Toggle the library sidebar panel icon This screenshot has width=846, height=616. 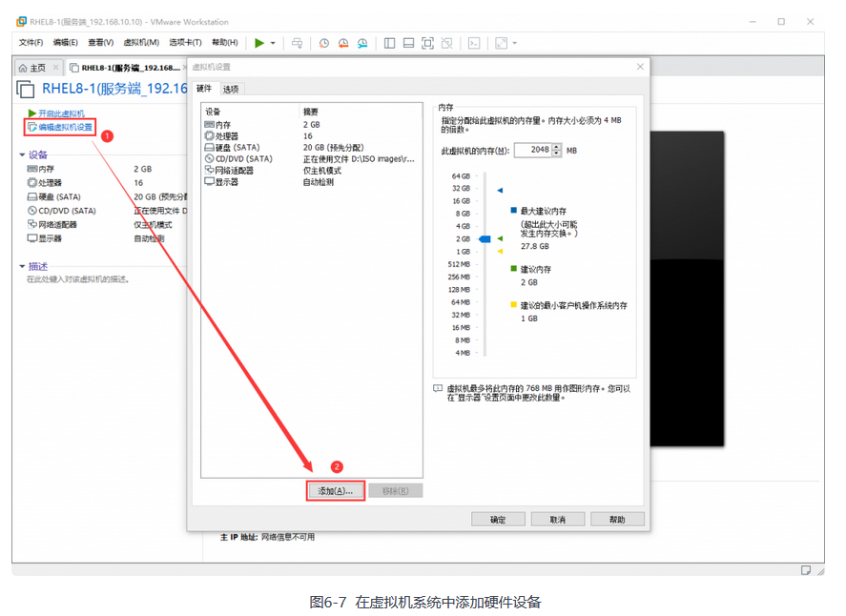[x=389, y=43]
